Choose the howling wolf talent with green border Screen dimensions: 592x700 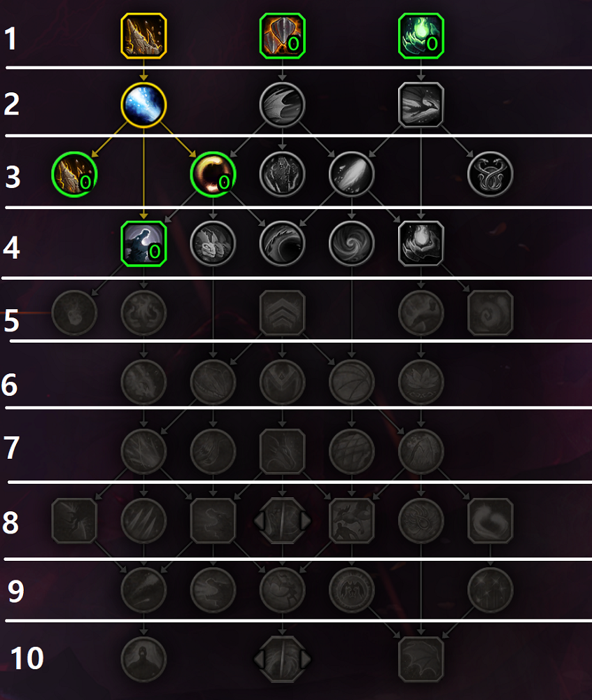[x=144, y=244]
